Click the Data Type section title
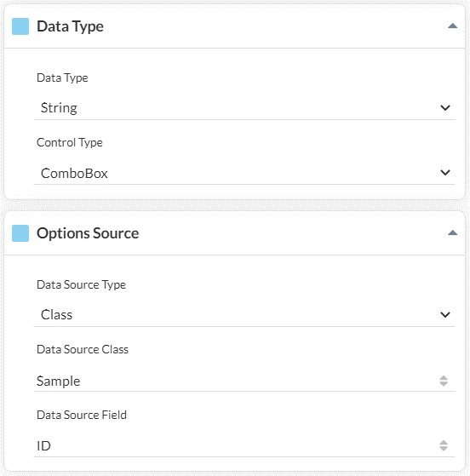470x476 pixels. pyautogui.click(x=70, y=26)
